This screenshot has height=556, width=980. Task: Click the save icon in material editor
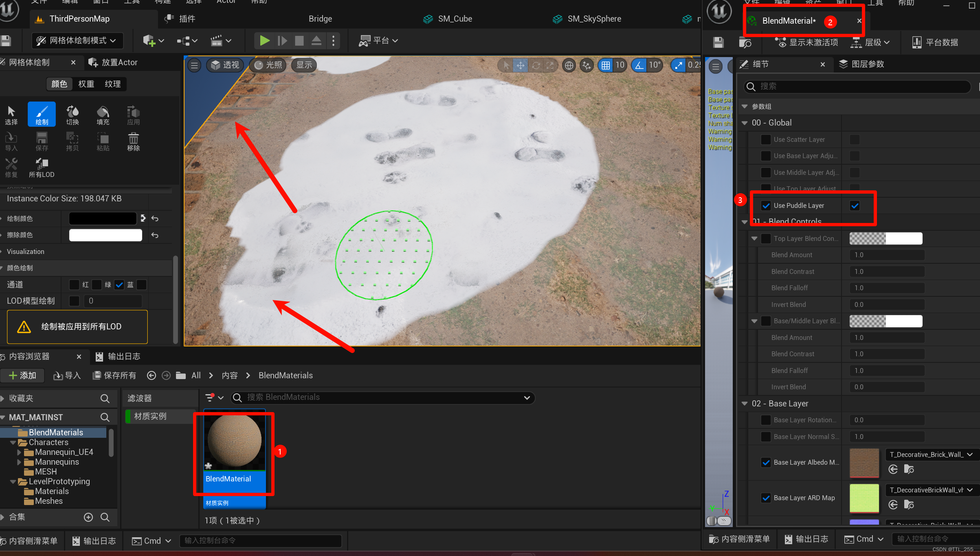tap(719, 42)
